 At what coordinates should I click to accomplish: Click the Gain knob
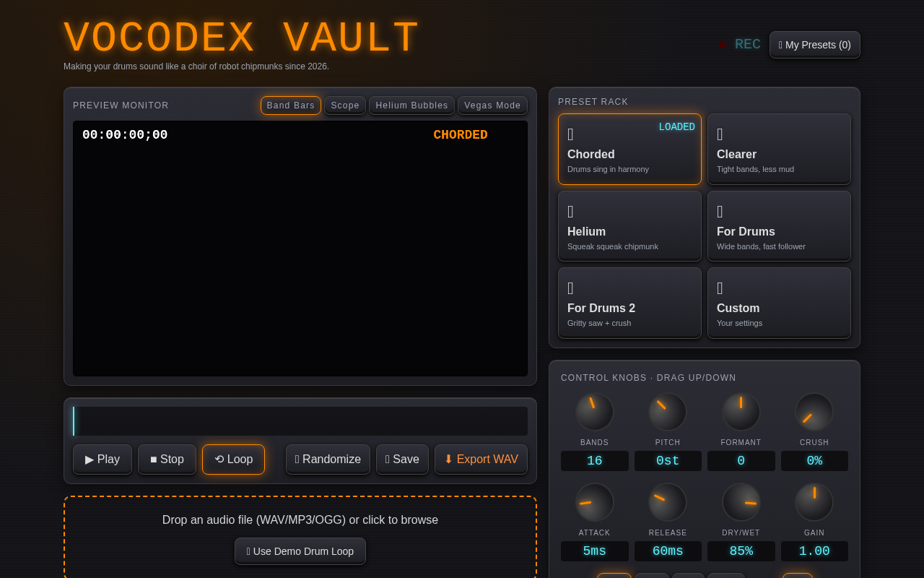(x=814, y=502)
